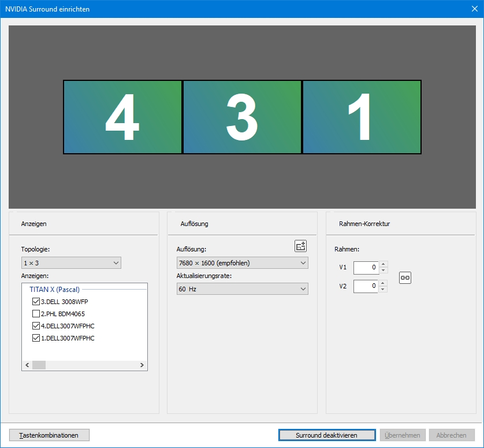The width and height of the screenshot is (484, 448).
Task: Toggle the bezel link V1 V2 icon
Action: (405, 277)
